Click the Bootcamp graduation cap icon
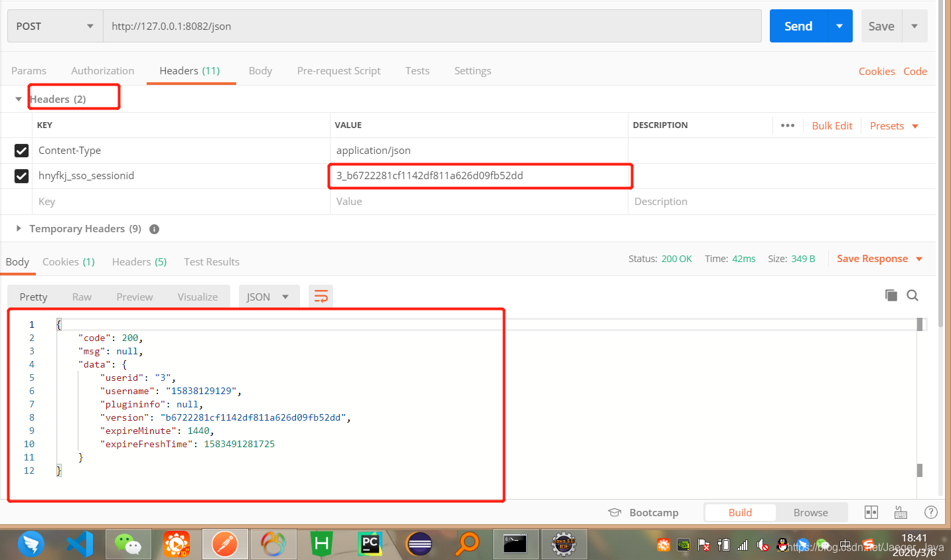 click(615, 512)
